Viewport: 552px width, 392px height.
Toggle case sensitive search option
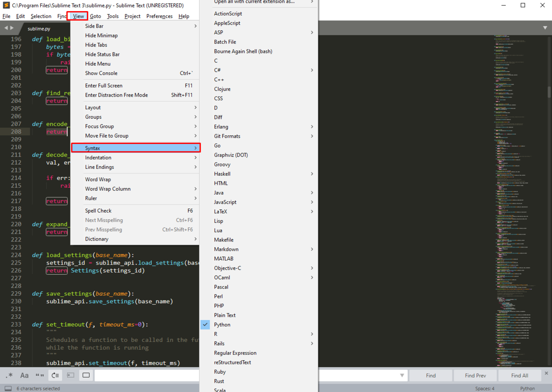(24, 375)
